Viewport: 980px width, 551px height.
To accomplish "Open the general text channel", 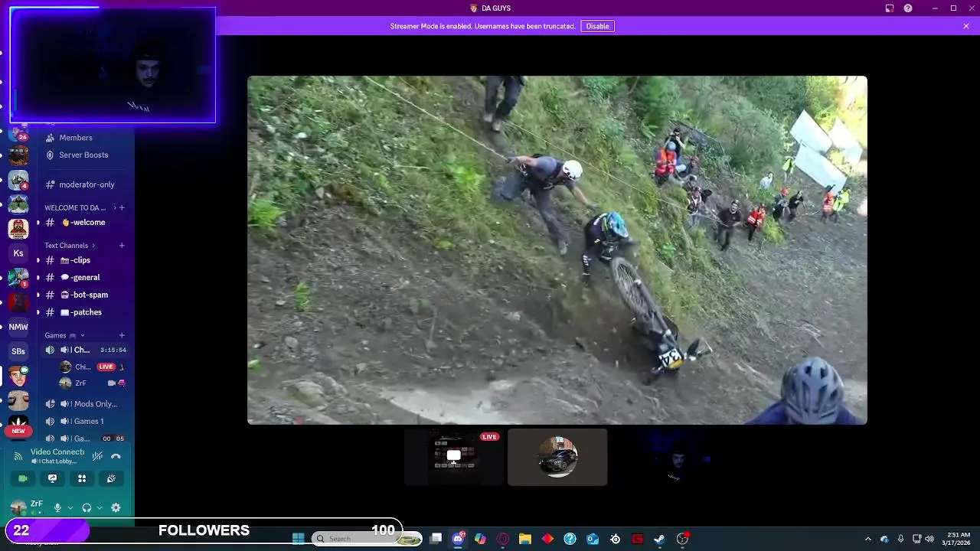I will coord(86,278).
